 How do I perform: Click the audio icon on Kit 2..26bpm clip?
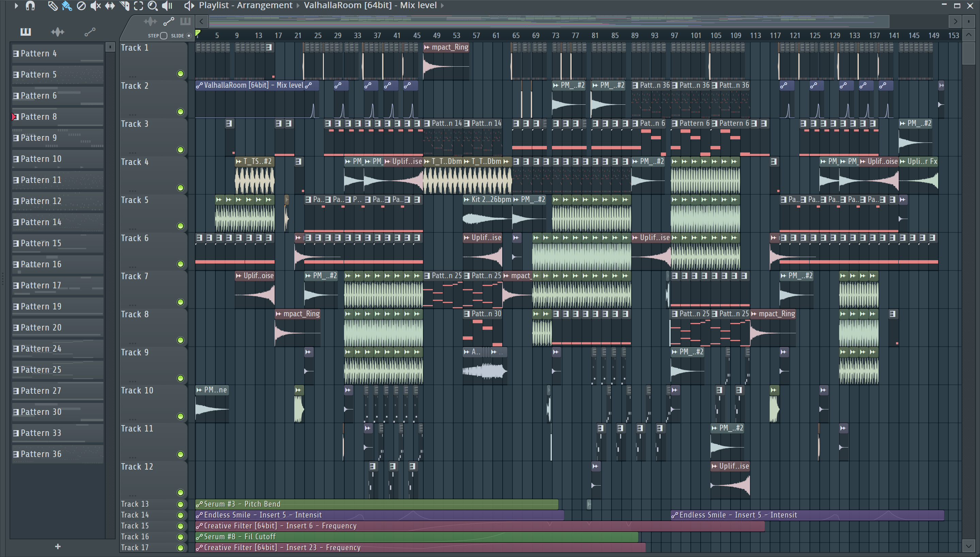point(467,200)
